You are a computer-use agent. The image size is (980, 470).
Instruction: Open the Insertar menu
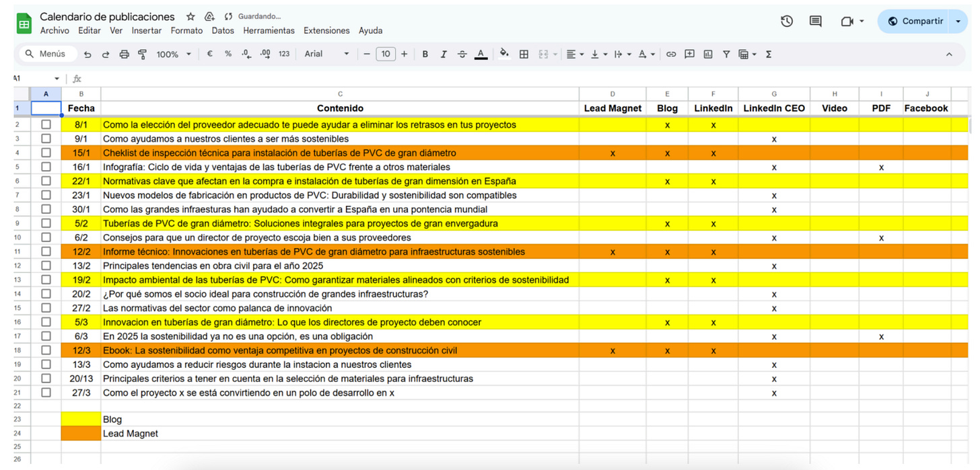[x=147, y=31]
